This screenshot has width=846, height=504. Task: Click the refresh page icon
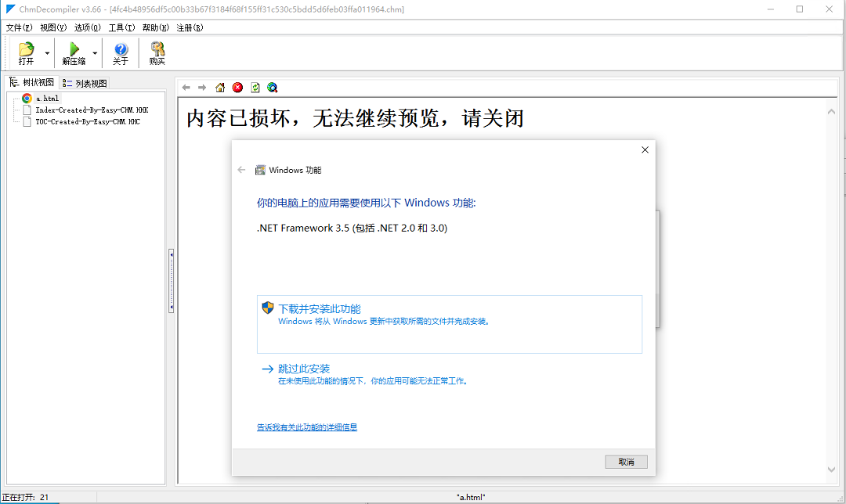[255, 88]
